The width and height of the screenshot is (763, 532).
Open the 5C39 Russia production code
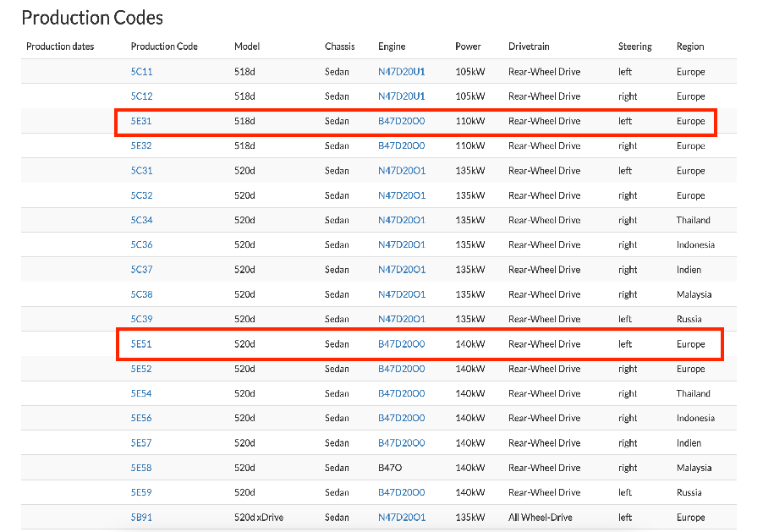tap(141, 319)
